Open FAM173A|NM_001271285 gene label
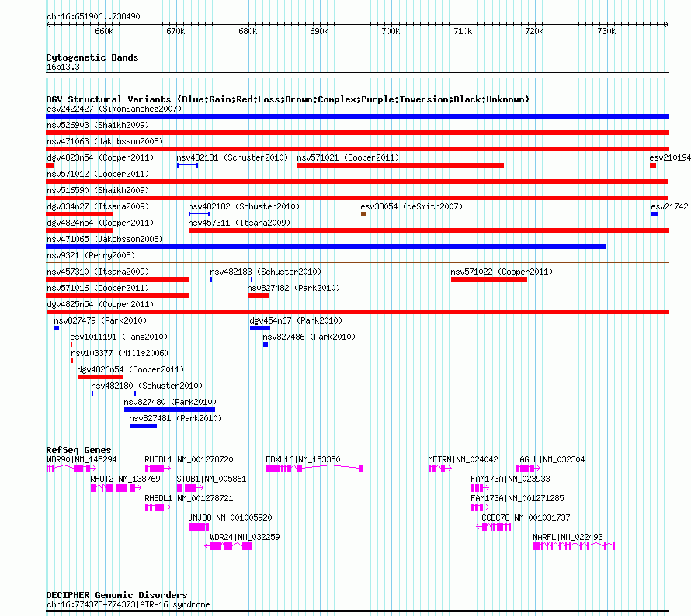 pos(517,498)
